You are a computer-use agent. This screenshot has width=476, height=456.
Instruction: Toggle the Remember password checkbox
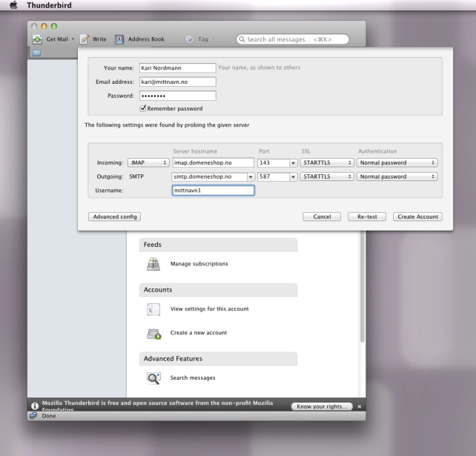coord(142,108)
